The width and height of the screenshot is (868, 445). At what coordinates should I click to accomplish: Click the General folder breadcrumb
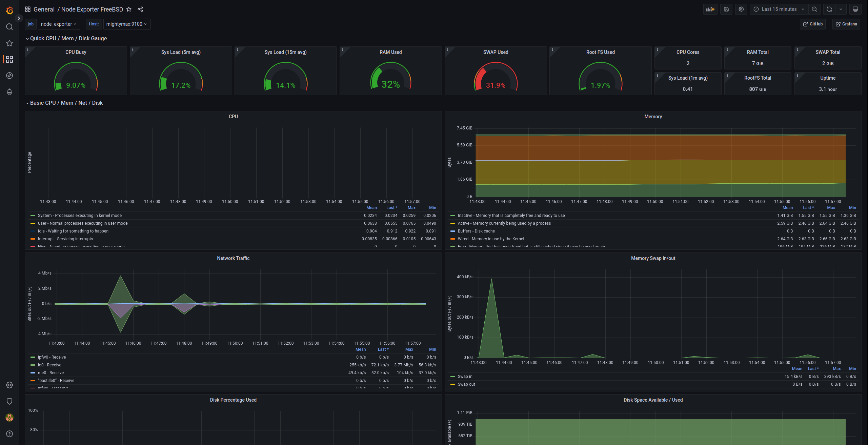(44, 9)
